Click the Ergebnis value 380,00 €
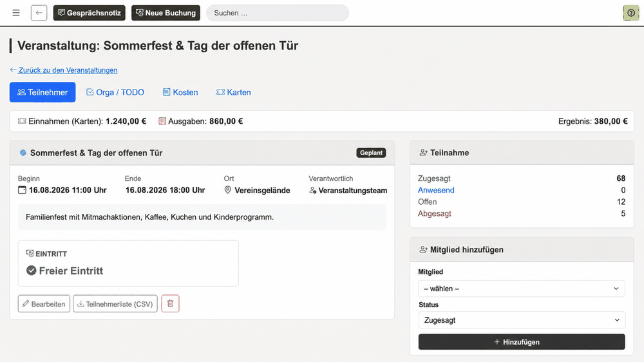This screenshot has height=362, width=644. pos(611,121)
